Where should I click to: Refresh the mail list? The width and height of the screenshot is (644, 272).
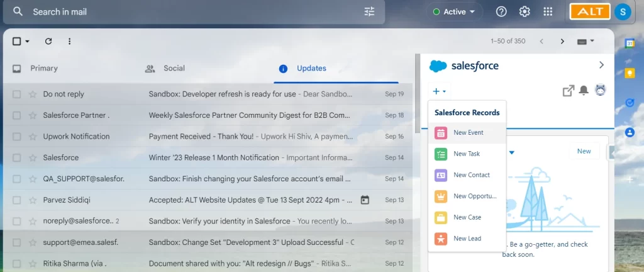(x=48, y=41)
